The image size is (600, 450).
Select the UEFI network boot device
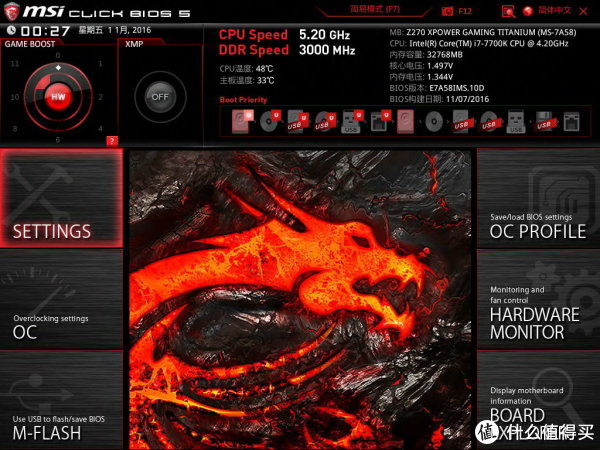click(380, 122)
